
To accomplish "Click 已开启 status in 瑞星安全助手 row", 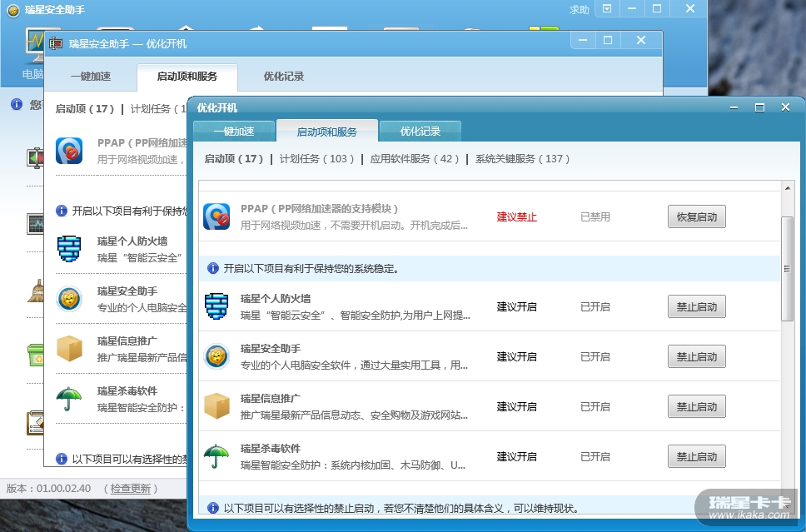I will coord(595,356).
